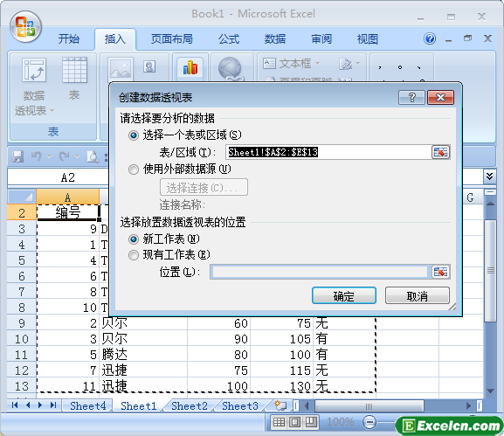The height and width of the screenshot is (436, 504).
Task: Switch to the 页面布局 ribbon tab
Action: pos(172,39)
